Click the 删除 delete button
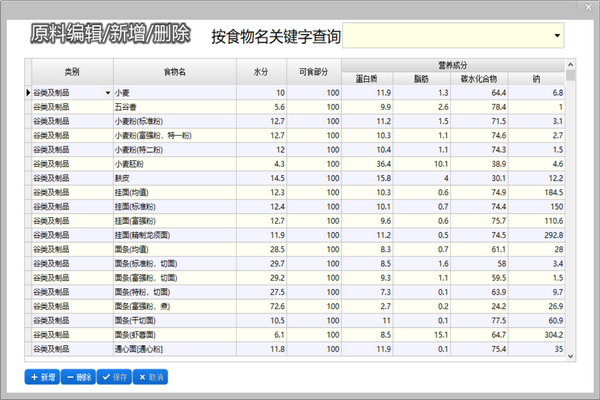 (x=78, y=377)
